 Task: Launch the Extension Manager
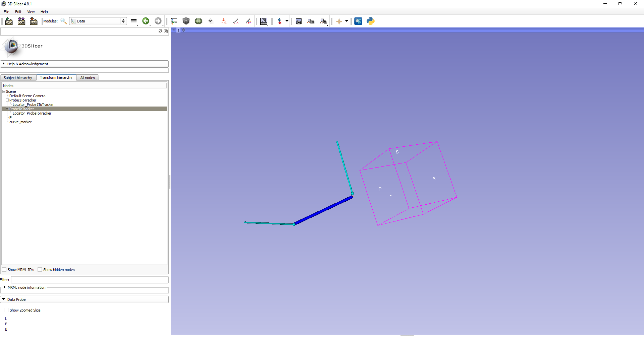pyautogui.click(x=358, y=21)
